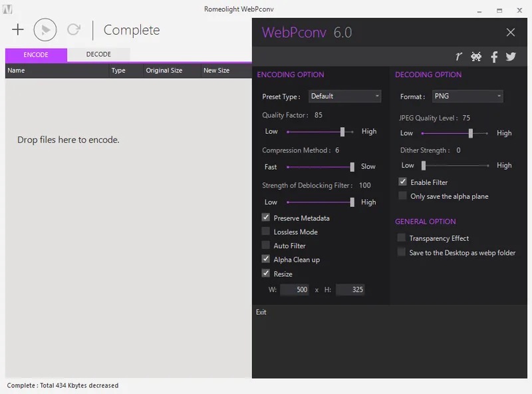The image size is (532, 394).
Task: Check Only save the alpha plane
Action: [402, 196]
